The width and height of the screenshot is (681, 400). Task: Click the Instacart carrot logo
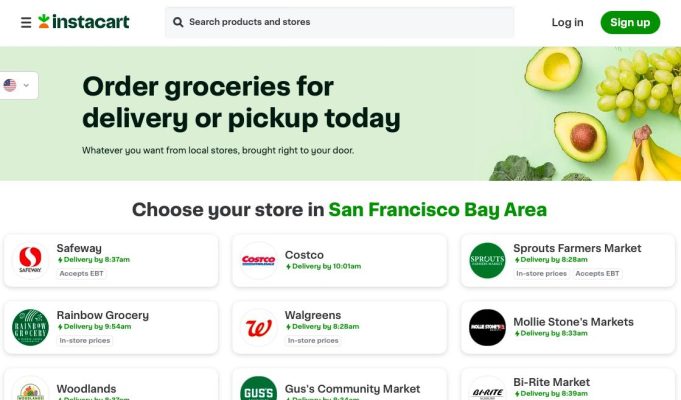coord(43,21)
